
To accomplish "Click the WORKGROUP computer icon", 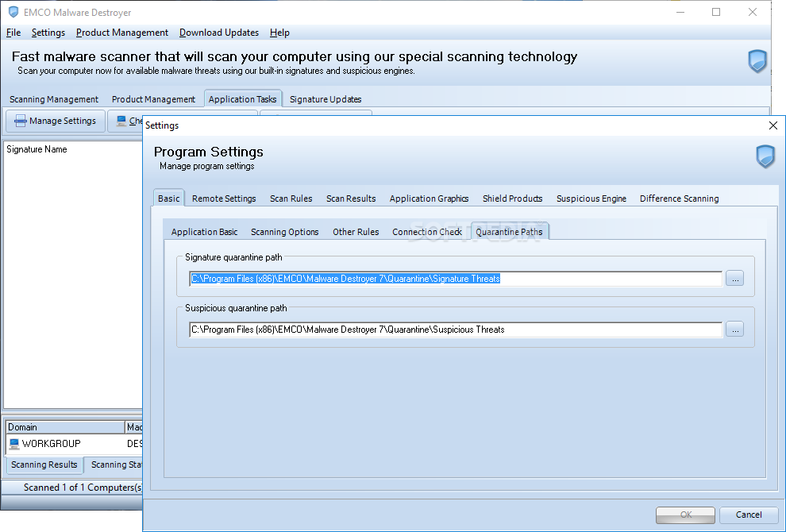I will tap(14, 444).
